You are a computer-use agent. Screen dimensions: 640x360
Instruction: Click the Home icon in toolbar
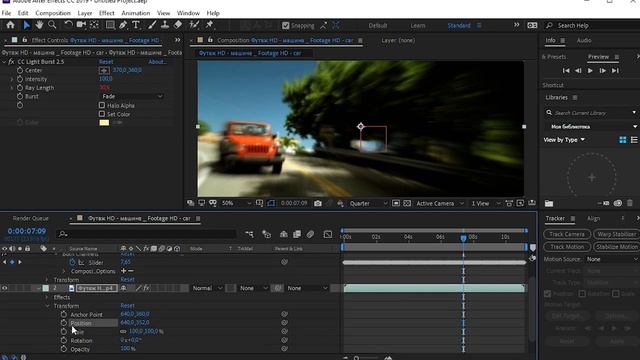coord(10,25)
